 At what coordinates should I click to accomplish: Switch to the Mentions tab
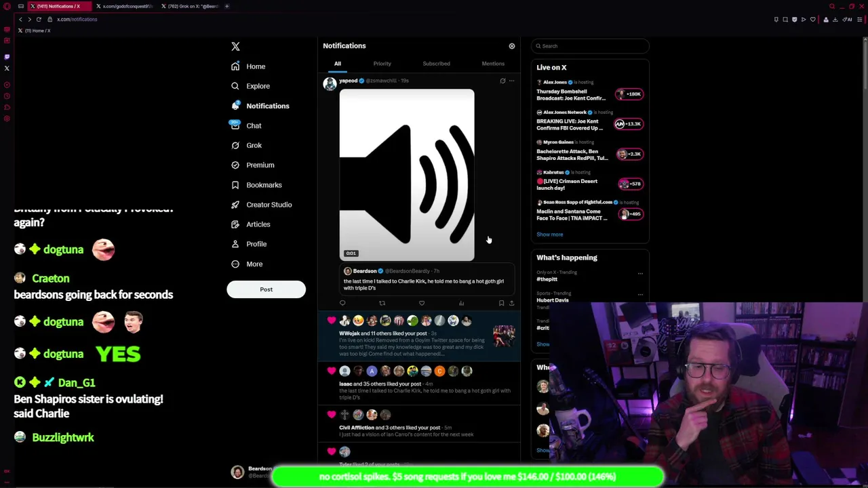(493, 64)
